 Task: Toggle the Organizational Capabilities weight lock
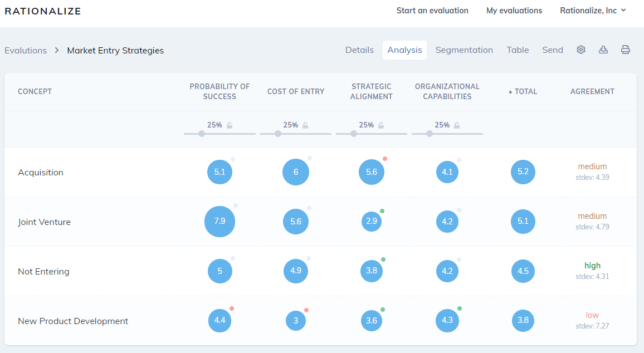[x=457, y=125]
